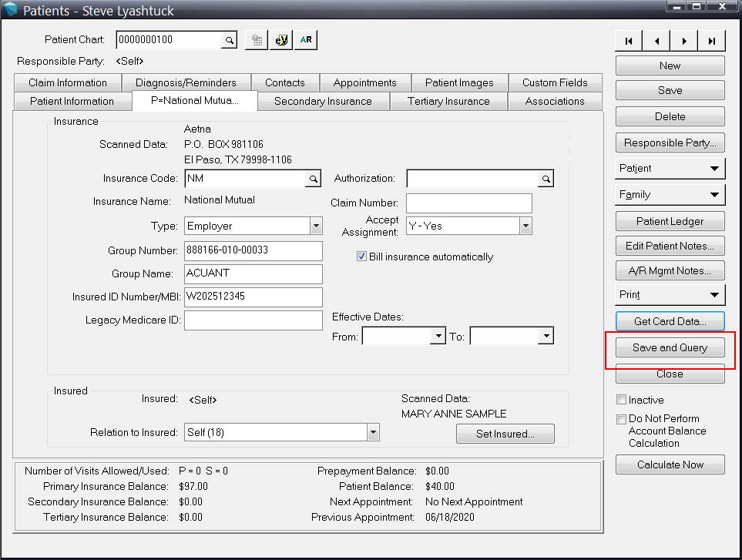Open the AR icon button

point(306,40)
